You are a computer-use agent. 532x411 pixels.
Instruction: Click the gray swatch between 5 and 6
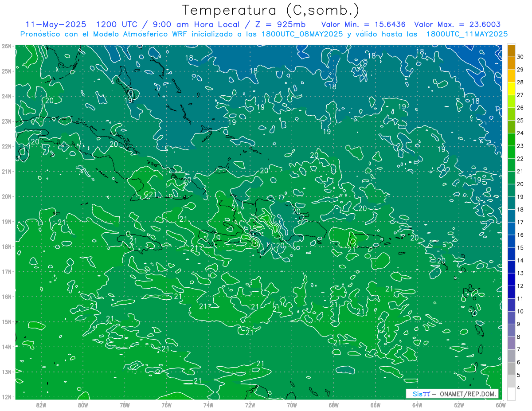click(x=511, y=368)
